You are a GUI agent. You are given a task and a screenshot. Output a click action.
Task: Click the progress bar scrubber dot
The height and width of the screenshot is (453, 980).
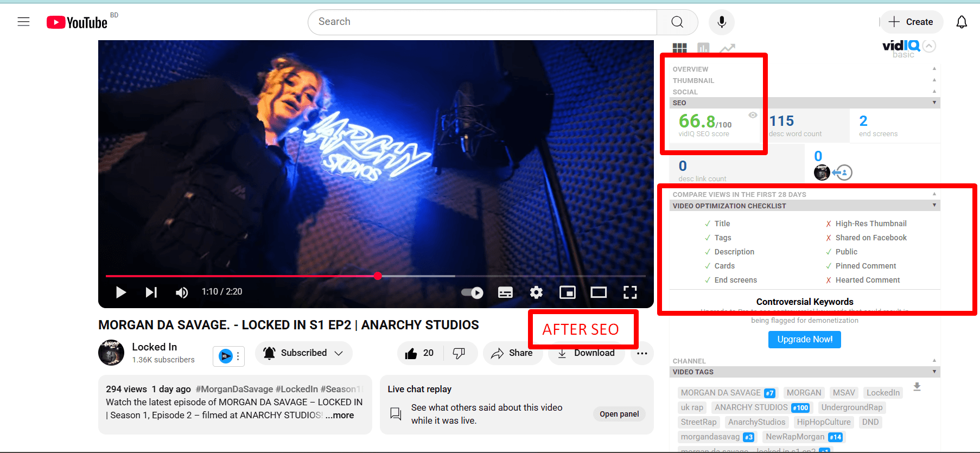pos(378,276)
